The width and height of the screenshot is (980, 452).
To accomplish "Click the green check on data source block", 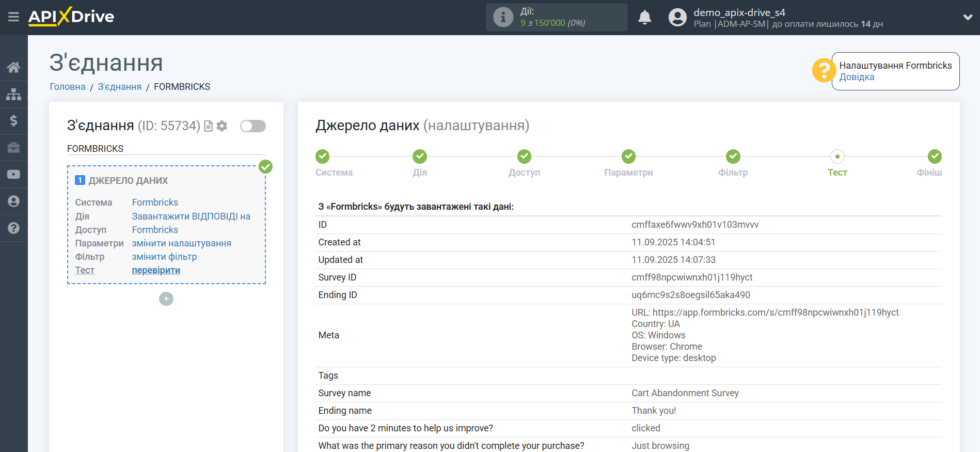I will (x=265, y=166).
